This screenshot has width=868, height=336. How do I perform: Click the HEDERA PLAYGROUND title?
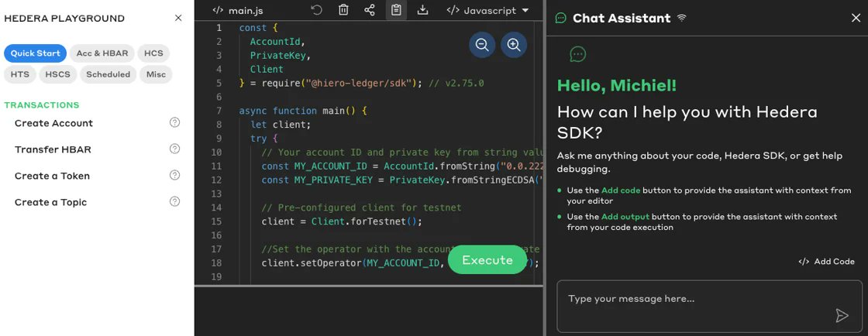click(64, 19)
